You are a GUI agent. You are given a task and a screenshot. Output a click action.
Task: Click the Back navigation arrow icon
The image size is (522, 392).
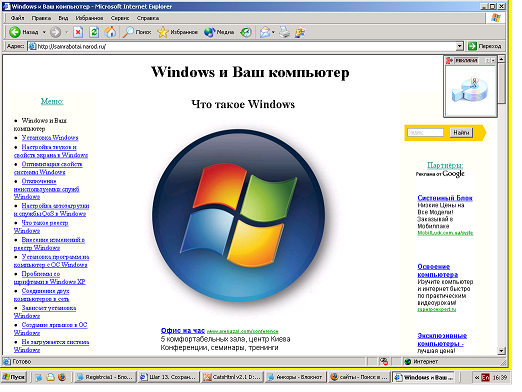tap(15, 32)
